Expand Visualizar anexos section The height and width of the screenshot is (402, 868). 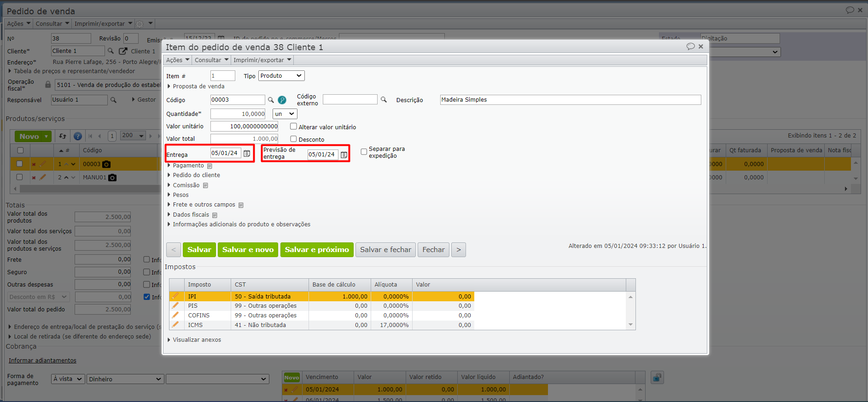coord(194,340)
